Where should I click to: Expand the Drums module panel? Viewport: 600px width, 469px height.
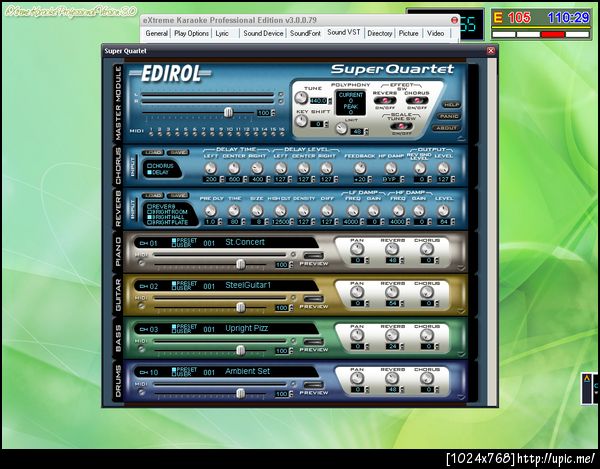click(x=461, y=397)
